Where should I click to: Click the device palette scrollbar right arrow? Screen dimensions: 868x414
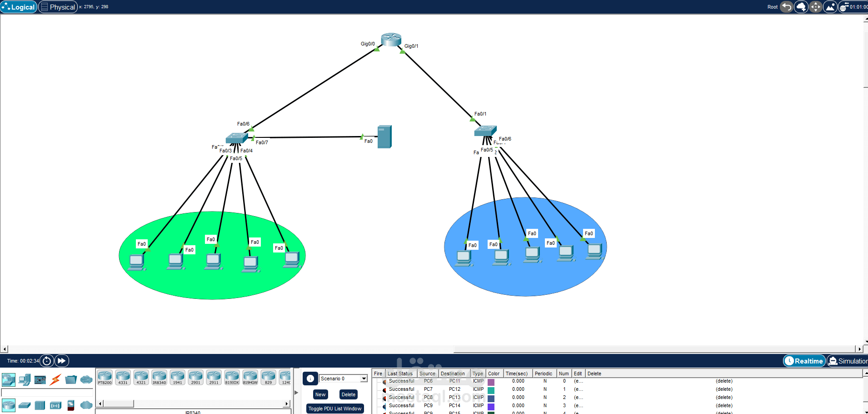pyautogui.click(x=287, y=404)
